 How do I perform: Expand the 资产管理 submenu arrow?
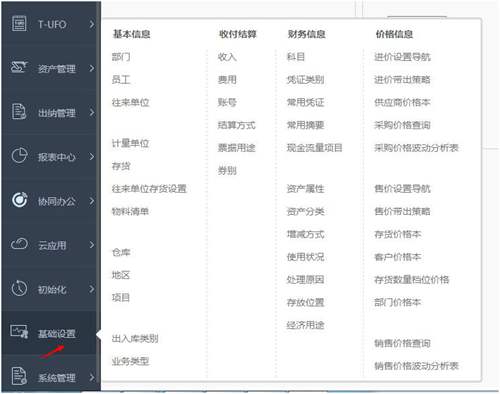point(92,68)
